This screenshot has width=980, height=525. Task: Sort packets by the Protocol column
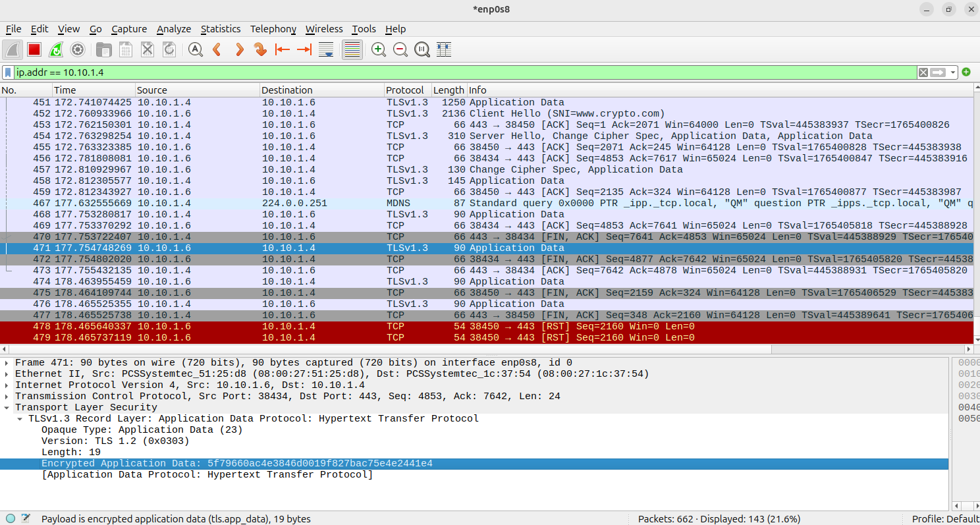405,90
